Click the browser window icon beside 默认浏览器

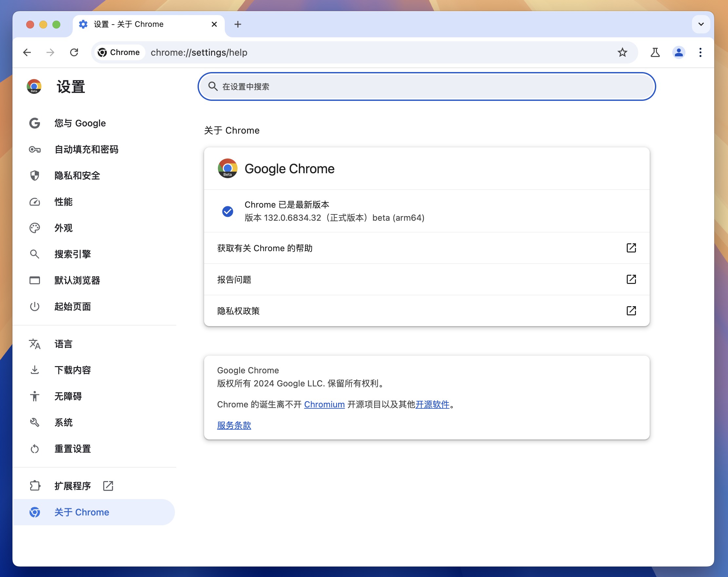[34, 280]
